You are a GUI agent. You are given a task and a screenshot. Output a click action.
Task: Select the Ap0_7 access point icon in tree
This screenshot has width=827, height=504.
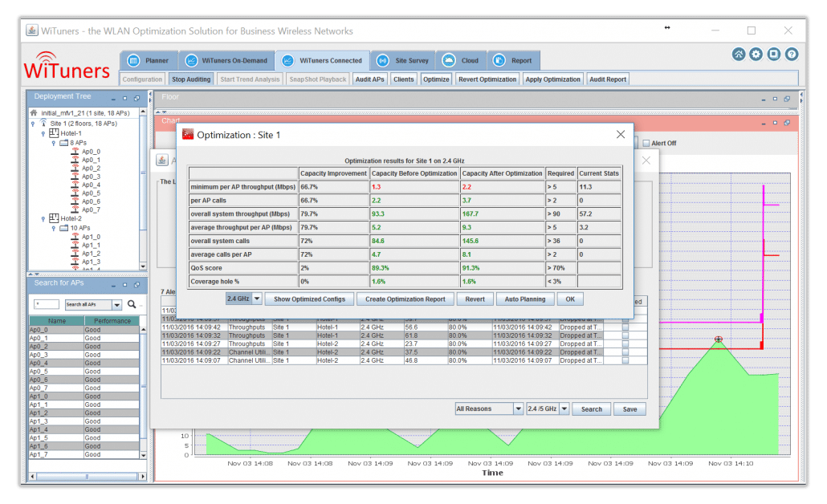[75, 209]
